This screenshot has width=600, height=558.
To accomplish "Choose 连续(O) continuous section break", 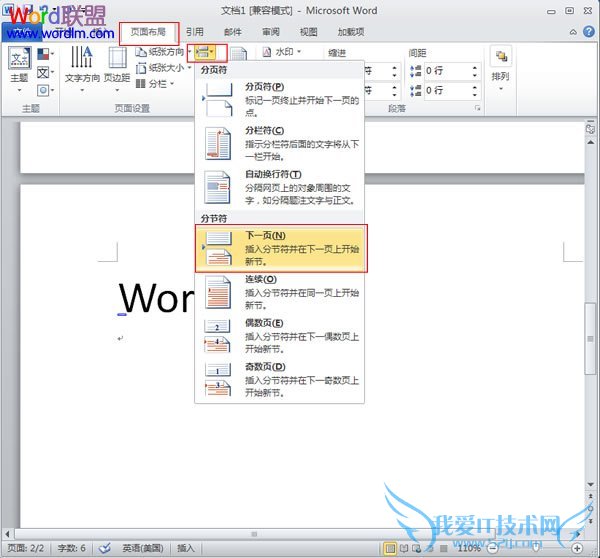I will point(280,292).
